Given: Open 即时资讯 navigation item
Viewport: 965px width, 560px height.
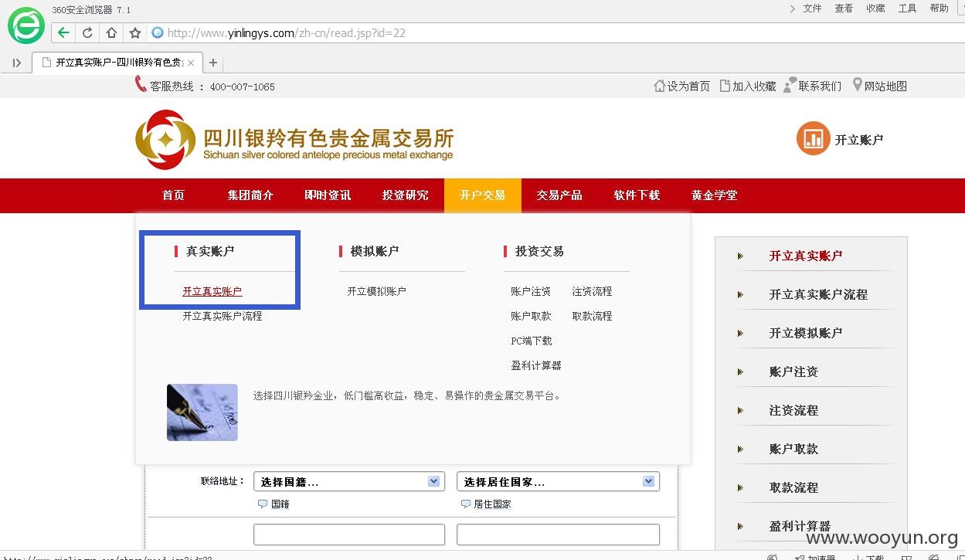Looking at the screenshot, I should [328, 195].
